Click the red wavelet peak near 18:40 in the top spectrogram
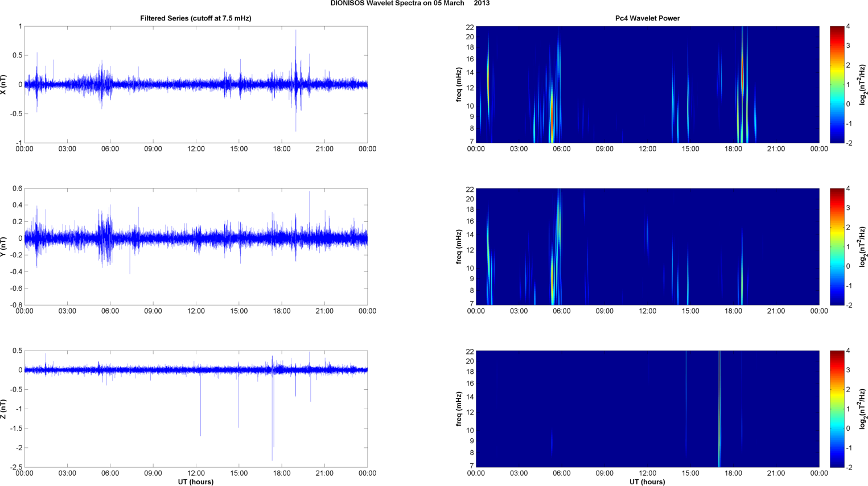Screen dimensions: 868x486 tap(742, 68)
